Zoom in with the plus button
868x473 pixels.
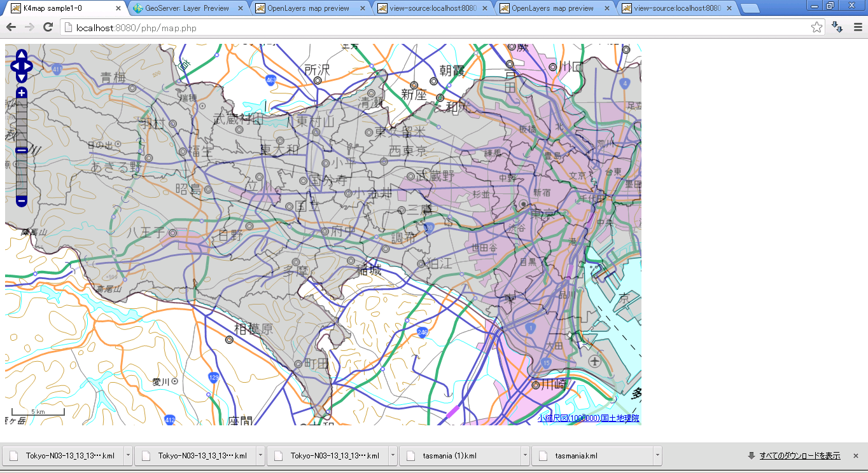(21, 93)
